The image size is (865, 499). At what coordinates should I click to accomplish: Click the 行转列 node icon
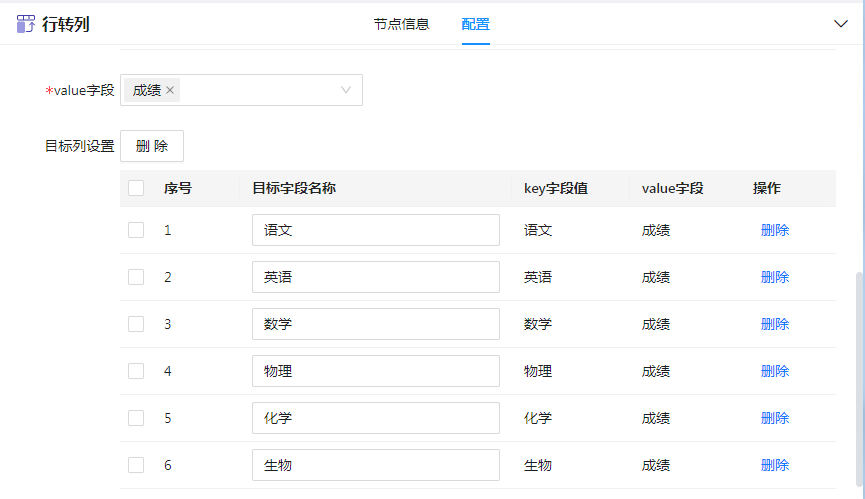[x=26, y=24]
